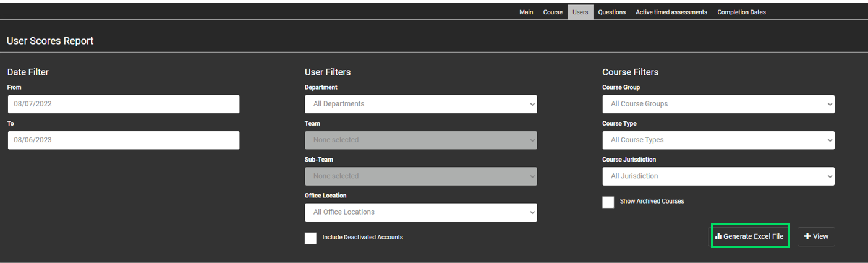This screenshot has width=868, height=263.
Task: Open the Team dropdown
Action: (421, 140)
